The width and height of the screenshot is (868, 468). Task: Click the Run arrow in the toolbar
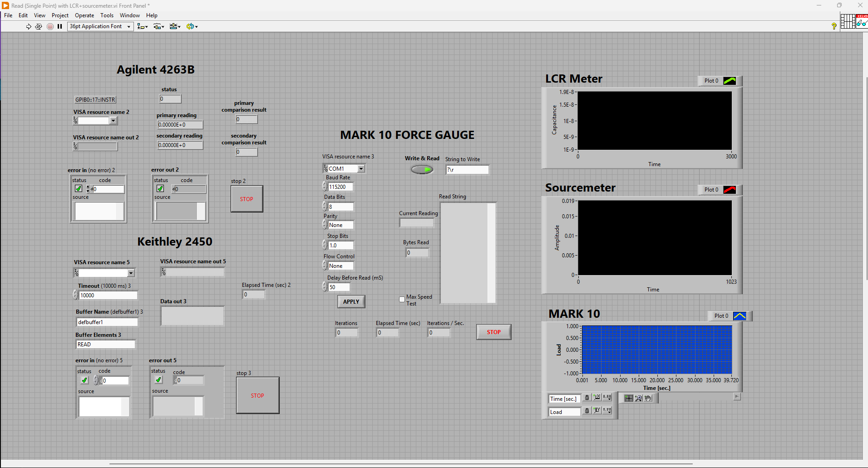coord(29,26)
